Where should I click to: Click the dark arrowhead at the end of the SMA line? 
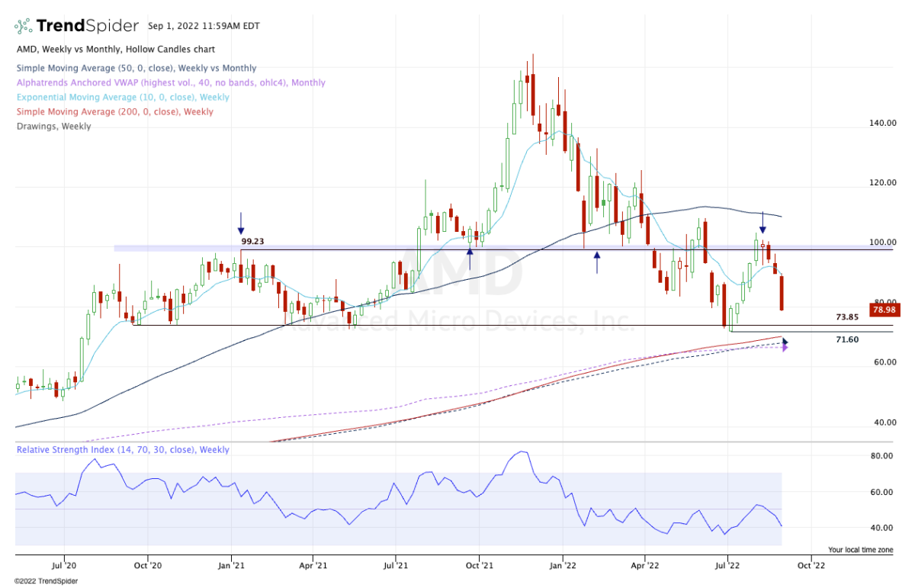785,340
